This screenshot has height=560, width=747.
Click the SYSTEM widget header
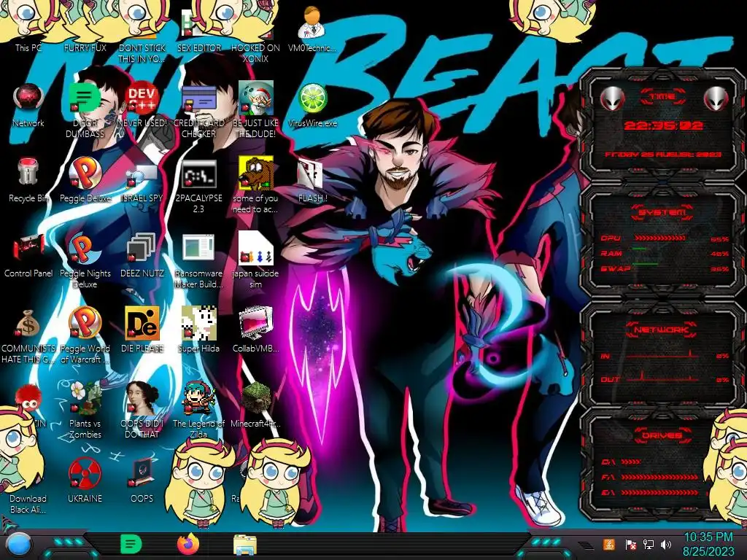(662, 212)
